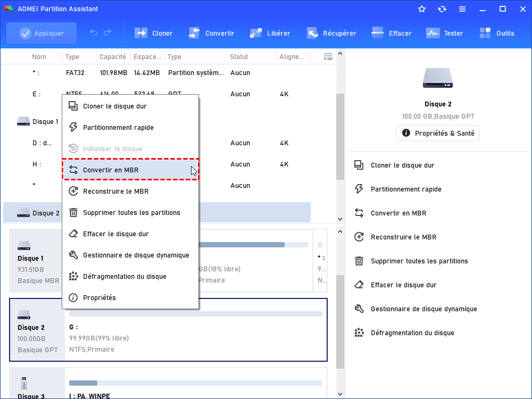
Task: Open the hamburger menu in title bar
Action: pyautogui.click(x=462, y=9)
